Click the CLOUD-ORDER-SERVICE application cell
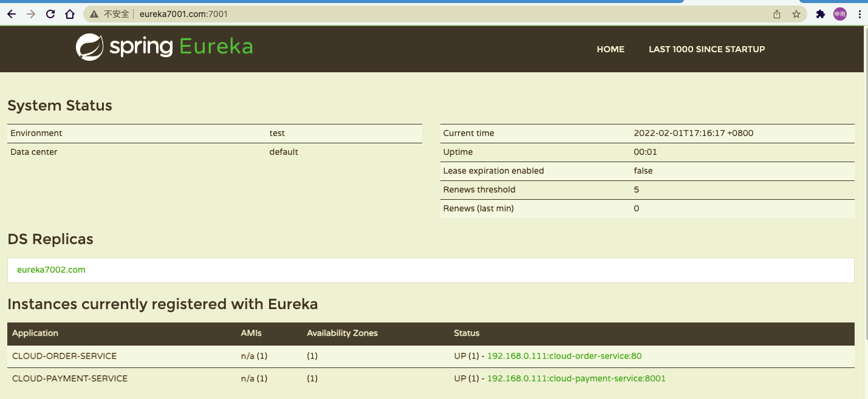 [64, 356]
